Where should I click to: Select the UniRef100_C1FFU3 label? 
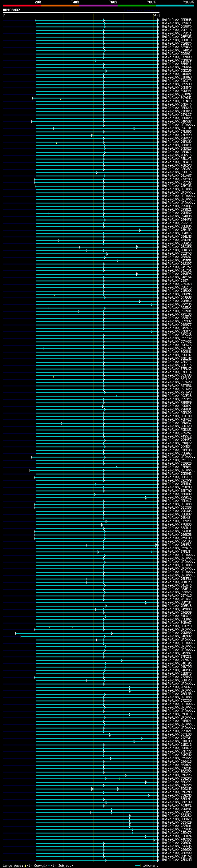[177, 450]
